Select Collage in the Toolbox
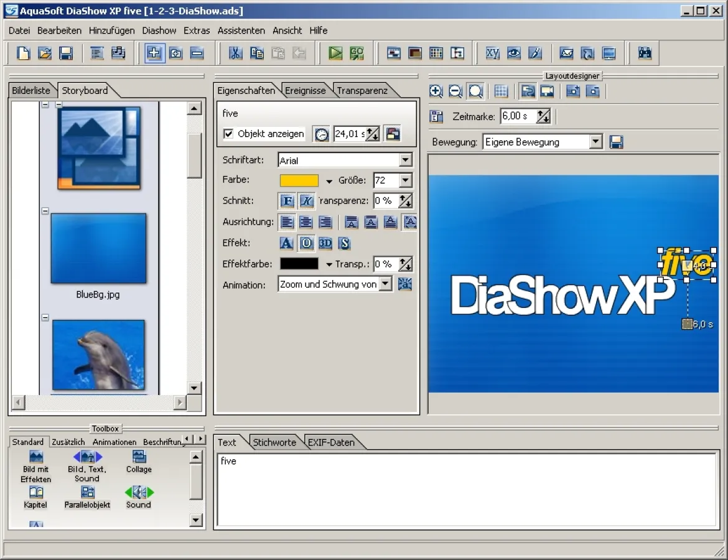 pyautogui.click(x=139, y=463)
